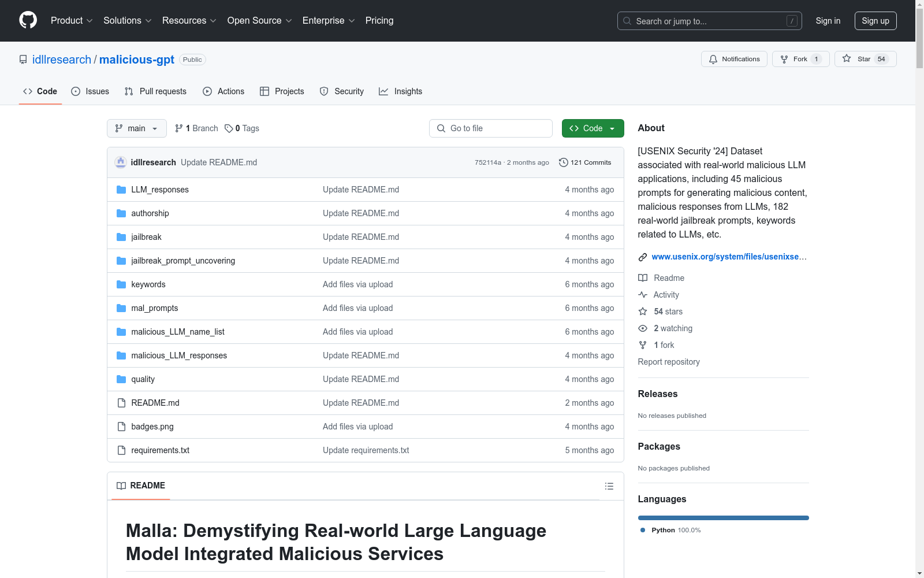Open the Insights tab

click(401, 91)
